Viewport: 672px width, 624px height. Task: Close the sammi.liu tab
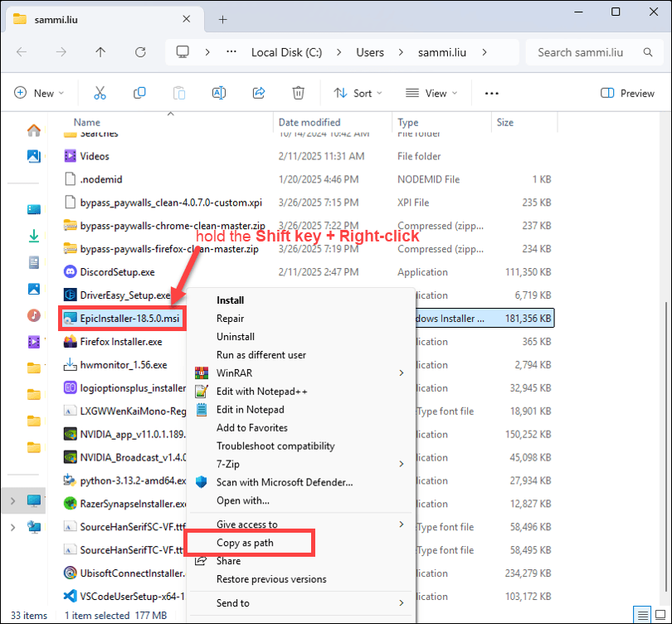tap(187, 19)
